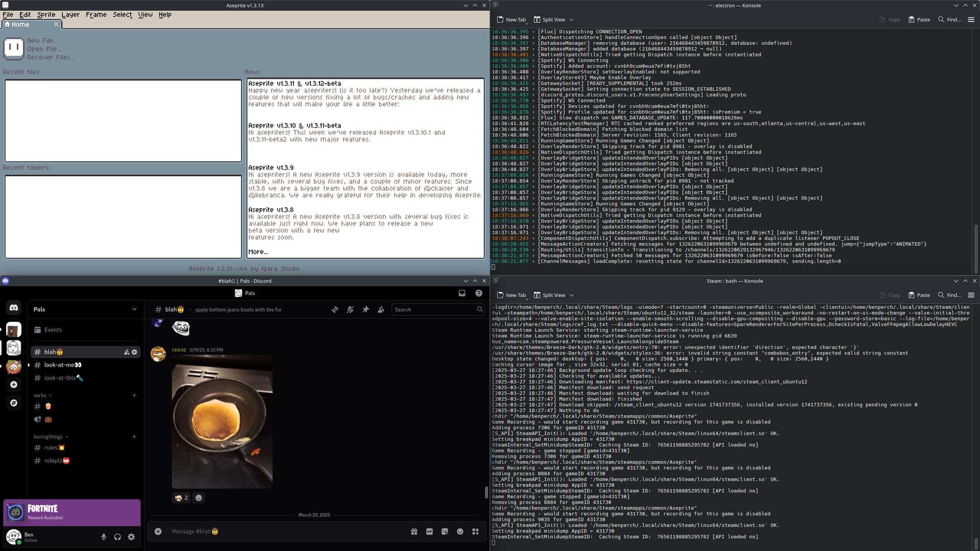Click Open File link in Aseprite
This screenshot has height=551, width=980.
pyautogui.click(x=44, y=49)
